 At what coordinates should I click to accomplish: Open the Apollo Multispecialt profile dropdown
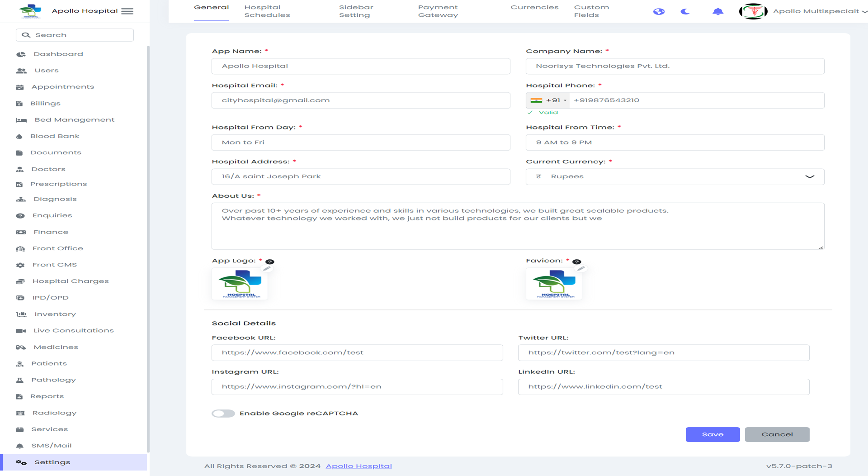click(x=814, y=12)
